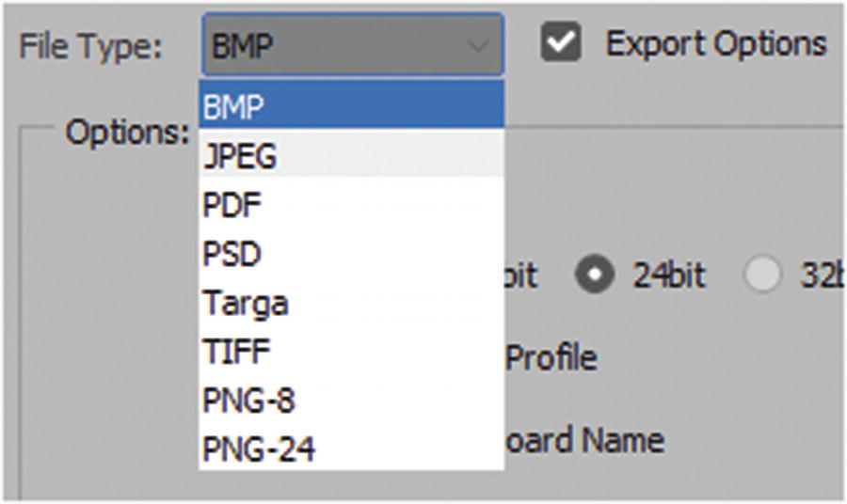Click the partially hidden Artboard Name label

[x=583, y=440]
